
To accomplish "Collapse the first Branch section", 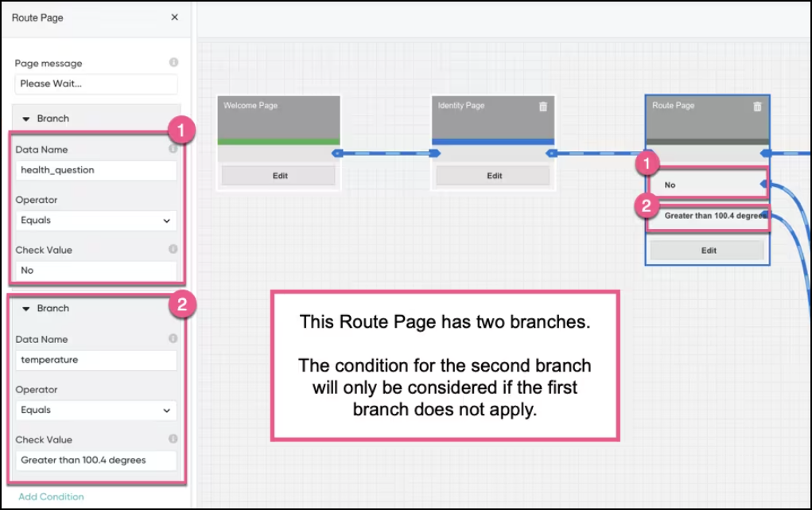I will point(25,118).
